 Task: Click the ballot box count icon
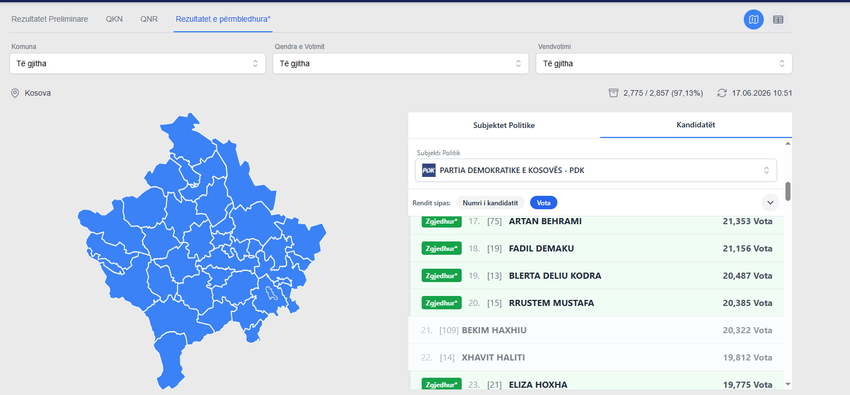coord(613,93)
